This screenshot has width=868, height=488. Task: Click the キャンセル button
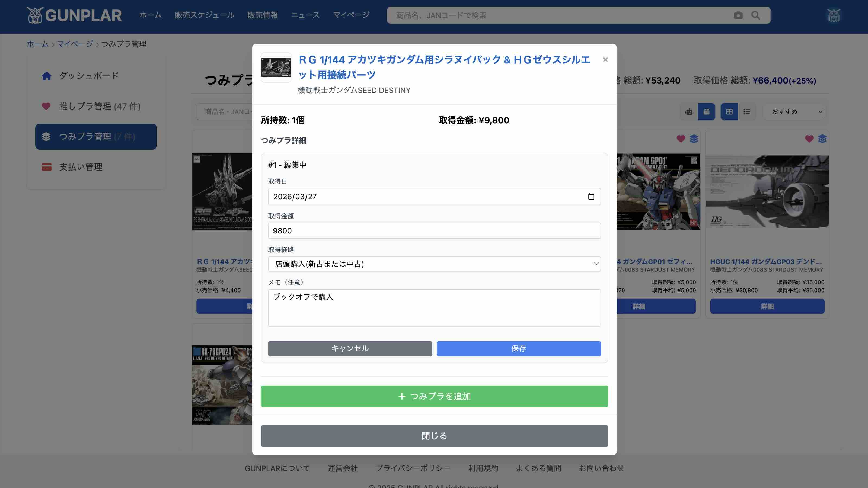click(x=350, y=349)
